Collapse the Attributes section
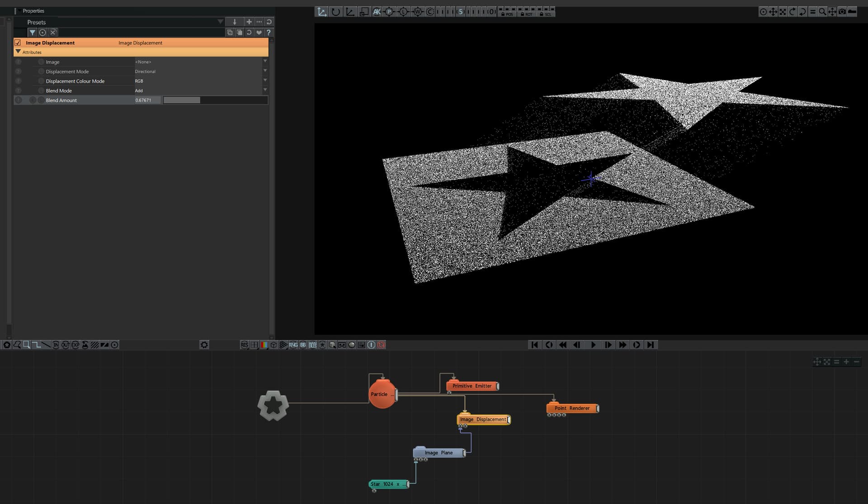This screenshot has height=504, width=868. [18, 52]
